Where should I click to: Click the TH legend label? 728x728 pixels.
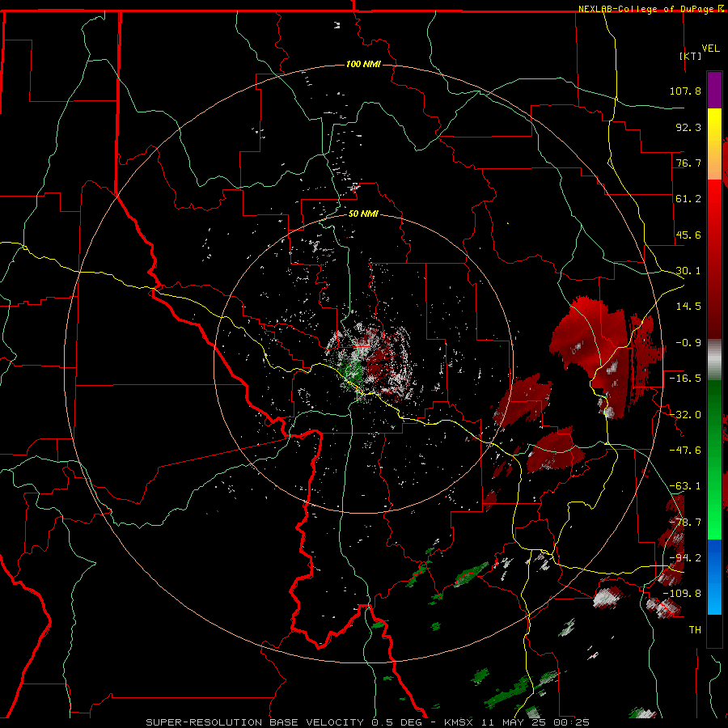[x=695, y=630]
